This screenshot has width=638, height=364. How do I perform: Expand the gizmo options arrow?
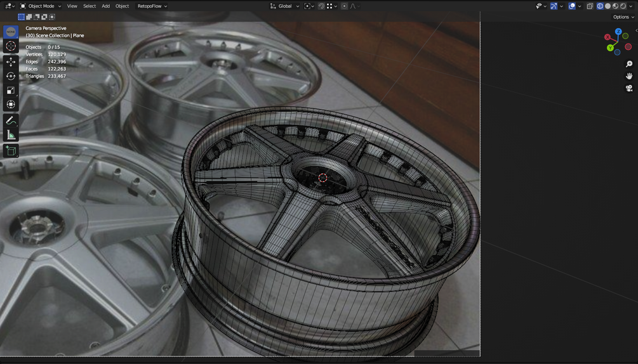[x=562, y=6]
